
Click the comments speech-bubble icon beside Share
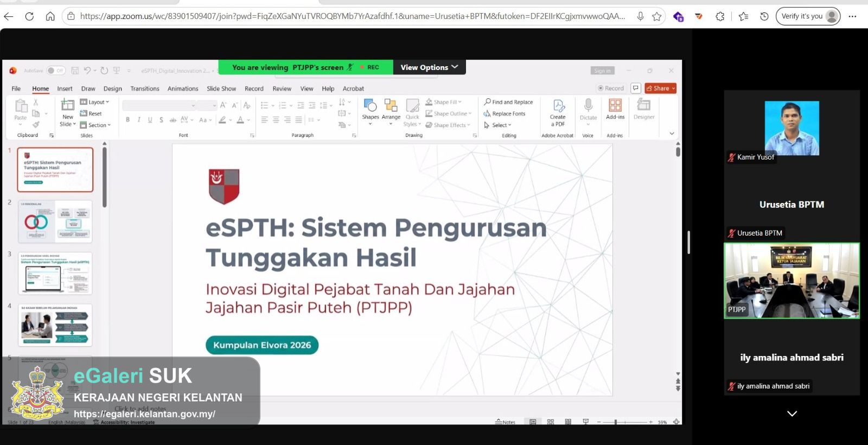click(636, 88)
